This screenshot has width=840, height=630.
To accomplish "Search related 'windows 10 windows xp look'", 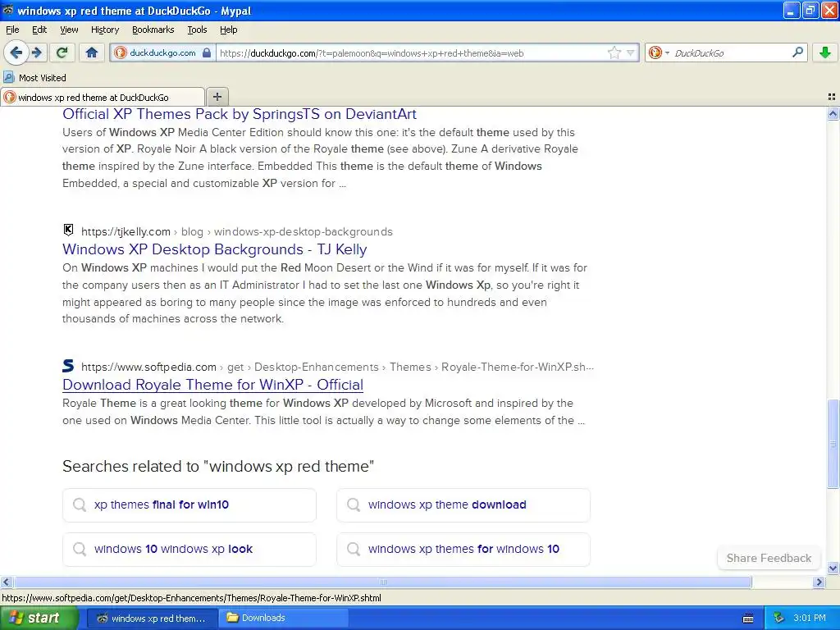I will 189,549.
